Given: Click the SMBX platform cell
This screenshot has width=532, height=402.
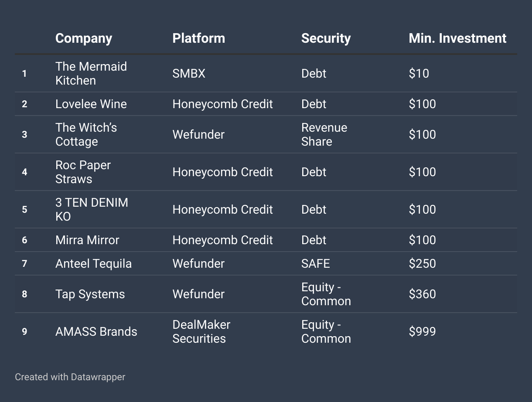Looking at the screenshot, I should (189, 73).
